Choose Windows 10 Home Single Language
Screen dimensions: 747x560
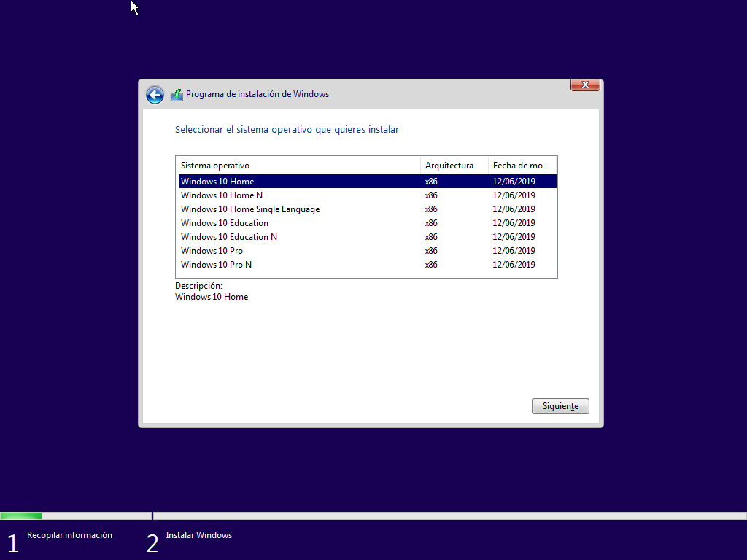[x=250, y=209]
